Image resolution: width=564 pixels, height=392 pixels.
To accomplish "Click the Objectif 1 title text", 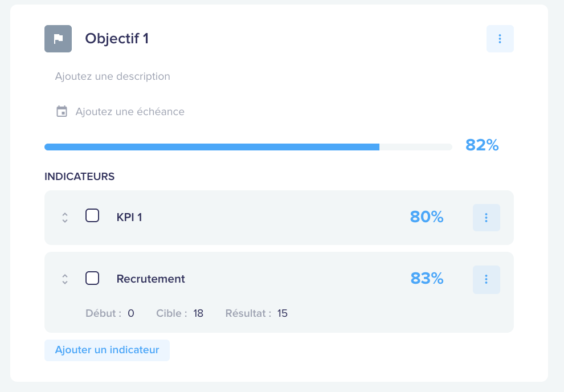I will coord(117,39).
